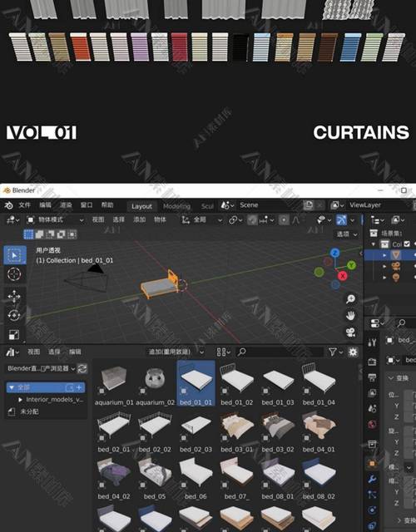The image size is (416, 532).
Task: Choose the 'set new selection' mode icon
Action: pos(28,234)
